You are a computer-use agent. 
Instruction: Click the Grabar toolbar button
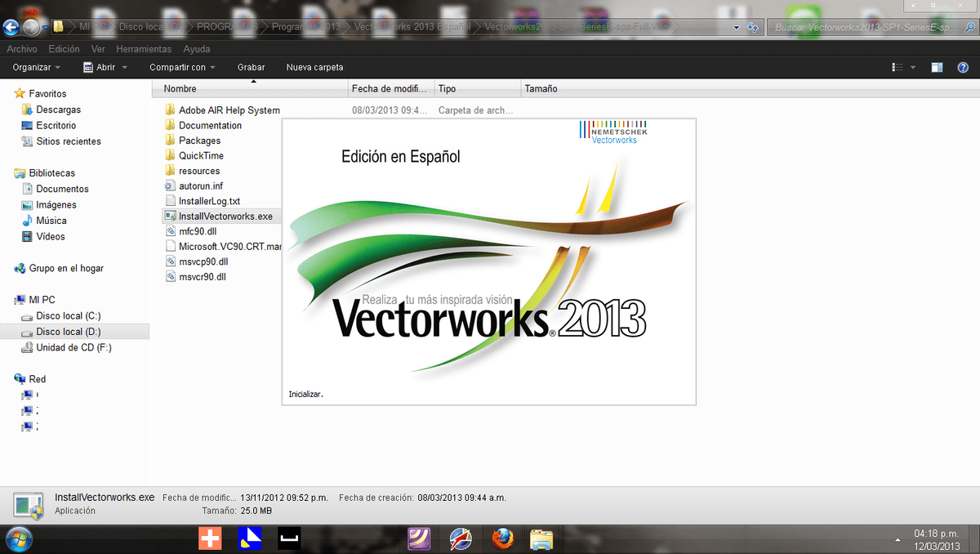(x=252, y=67)
